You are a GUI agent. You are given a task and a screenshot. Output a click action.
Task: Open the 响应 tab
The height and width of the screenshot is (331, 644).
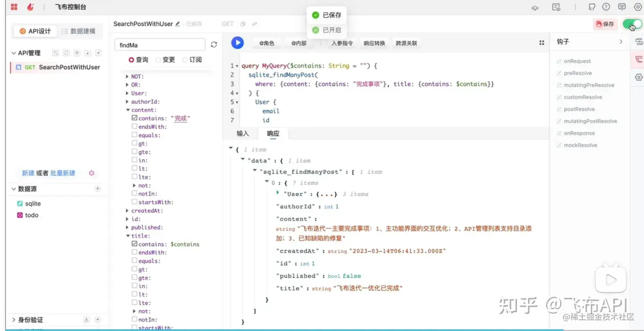273,134
